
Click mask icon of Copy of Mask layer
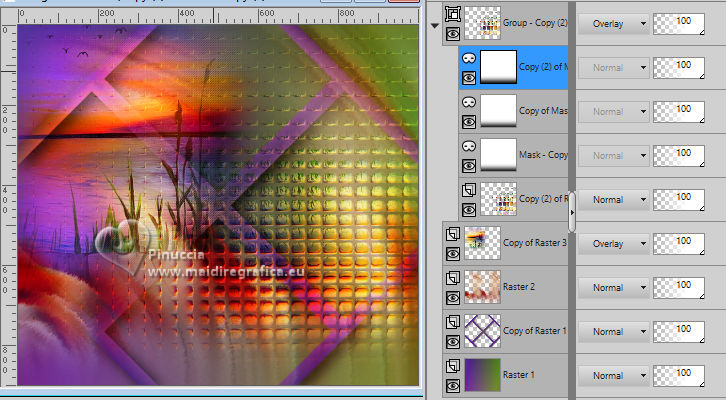(x=469, y=102)
